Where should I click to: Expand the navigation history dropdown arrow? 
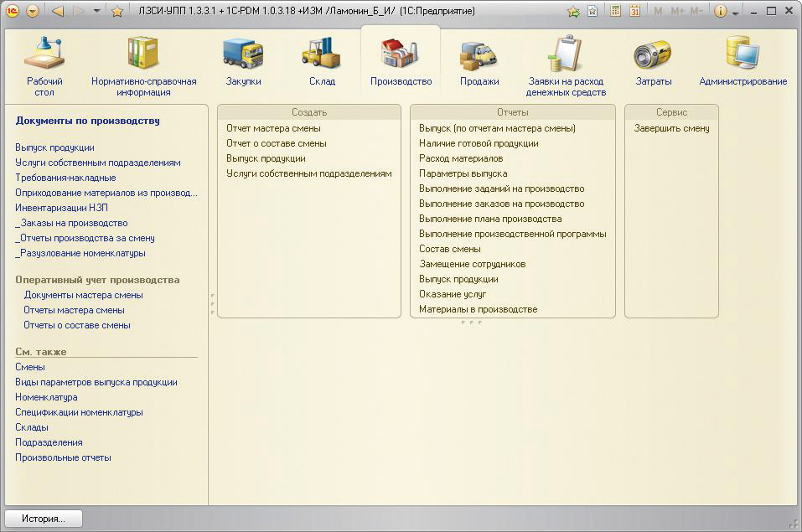click(x=97, y=12)
